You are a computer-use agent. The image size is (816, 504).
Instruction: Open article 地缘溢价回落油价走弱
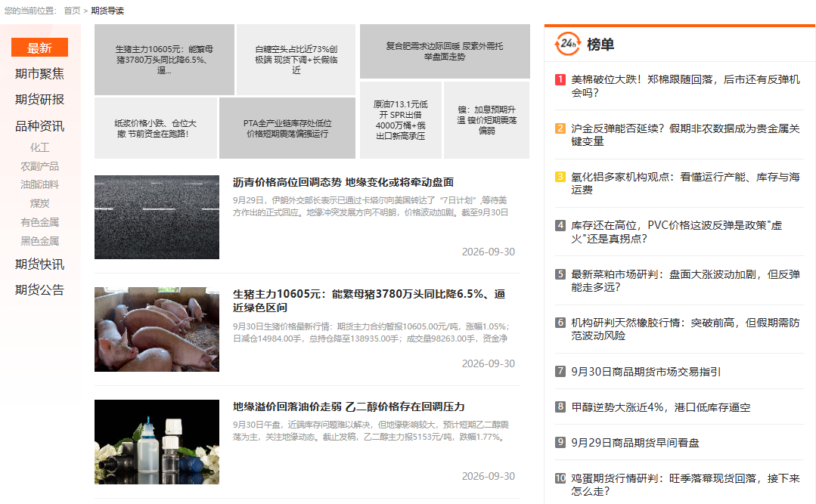pos(349,407)
